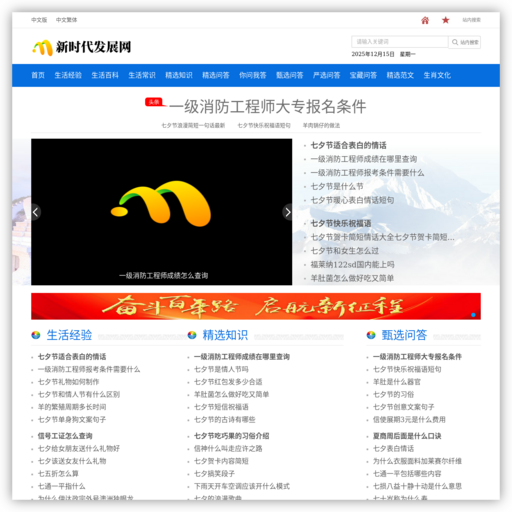Open 羊的繁殖周期多长时间 article
The width and height of the screenshot is (512, 512).
pyautogui.click(x=72, y=407)
